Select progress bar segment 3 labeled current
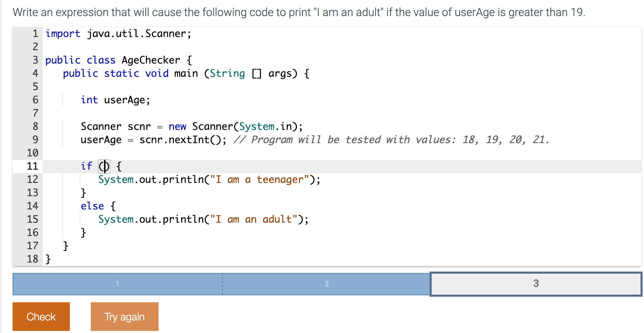Viewport: 644px width, 333px height. [535, 284]
